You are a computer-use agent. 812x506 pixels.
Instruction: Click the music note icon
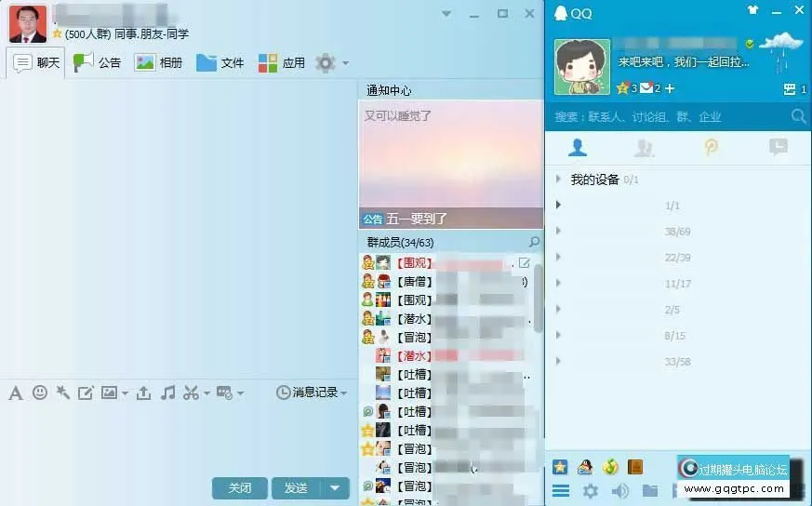click(167, 393)
